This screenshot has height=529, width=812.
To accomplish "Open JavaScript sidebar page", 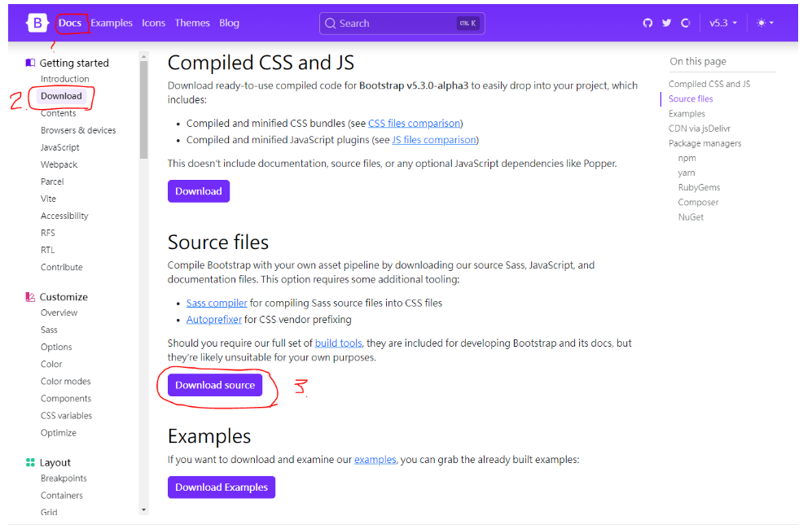I will tap(60, 147).
